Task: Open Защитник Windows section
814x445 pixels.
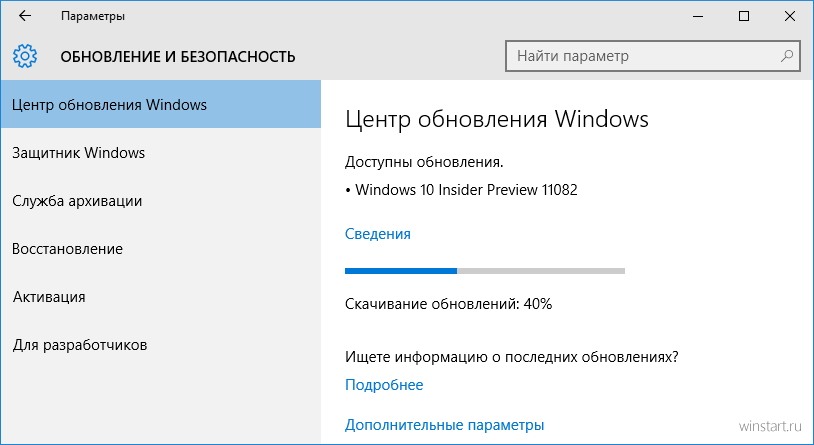Action: pos(161,153)
